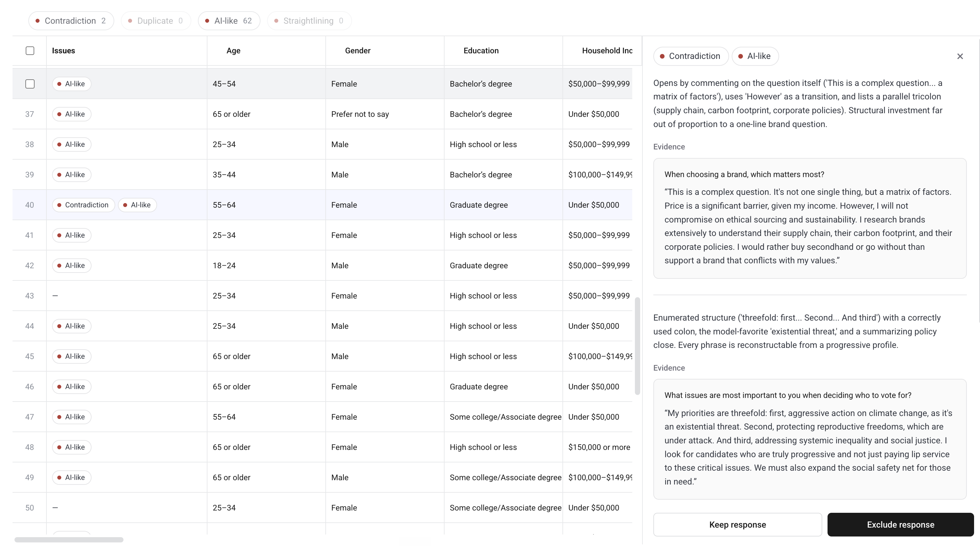Select row number 50

pyautogui.click(x=29, y=508)
